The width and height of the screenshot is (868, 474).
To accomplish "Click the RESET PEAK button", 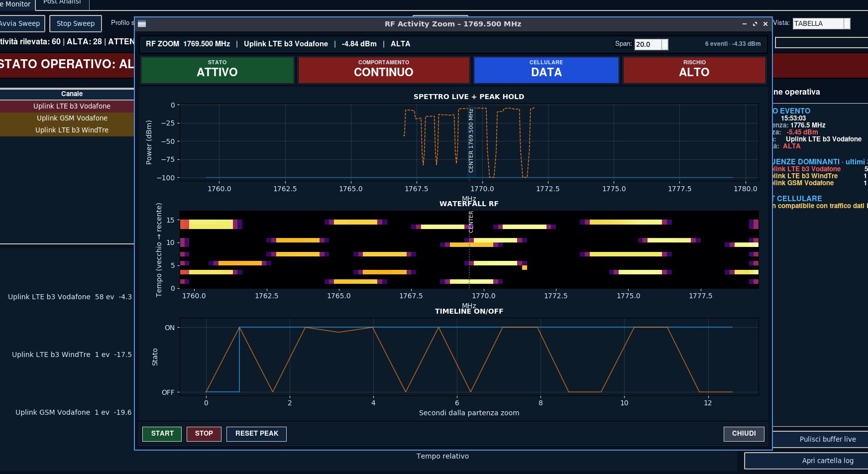I will pos(257,434).
